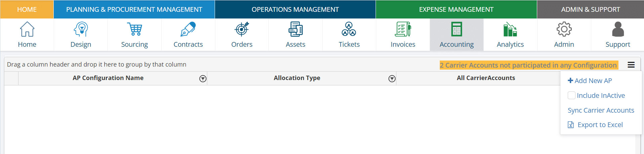The height and width of the screenshot is (154, 644).
Task: Open the Admin gear icon
Action: (564, 29)
